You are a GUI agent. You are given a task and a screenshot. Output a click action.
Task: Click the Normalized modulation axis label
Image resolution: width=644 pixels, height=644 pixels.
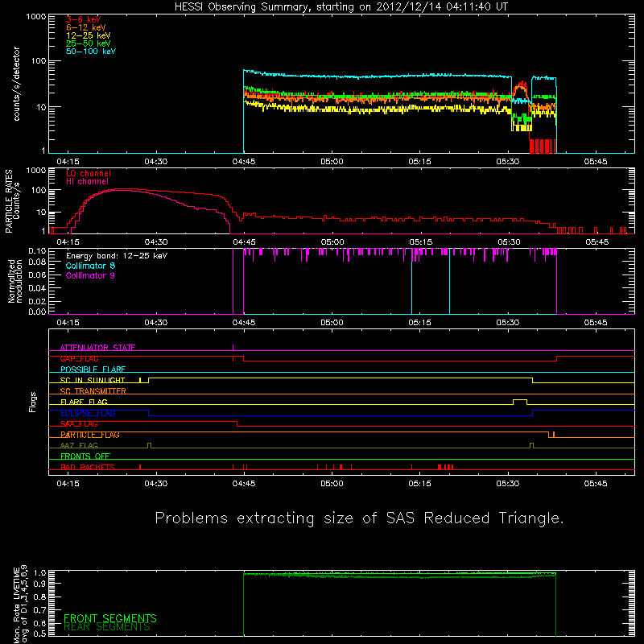[14, 281]
